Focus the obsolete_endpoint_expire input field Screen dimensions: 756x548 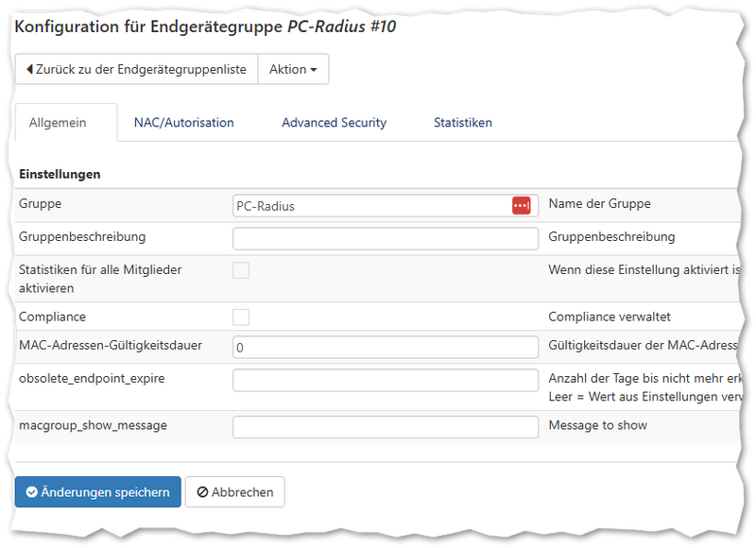[386, 380]
